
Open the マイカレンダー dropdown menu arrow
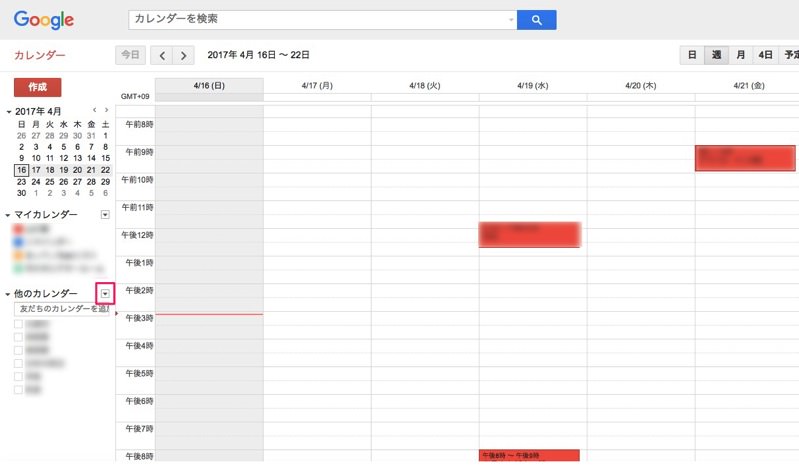click(x=105, y=215)
